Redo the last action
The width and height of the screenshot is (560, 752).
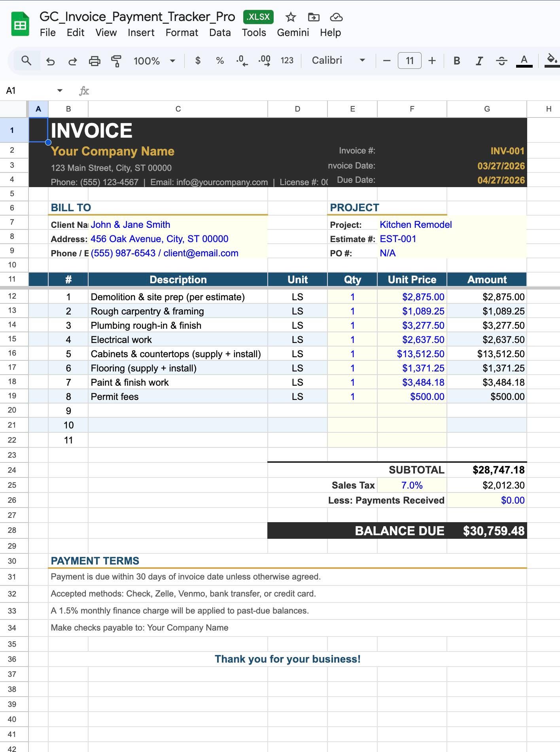coord(72,61)
